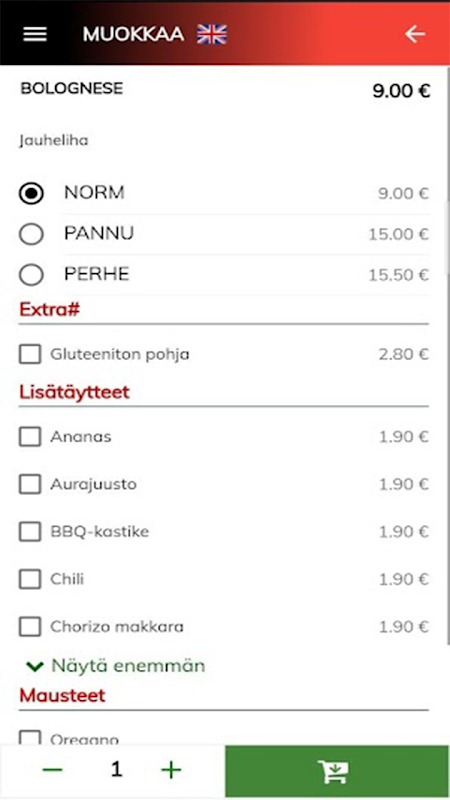Add BBQ-kastike extra topping
The width and height of the screenshot is (450, 800).
[x=30, y=532]
